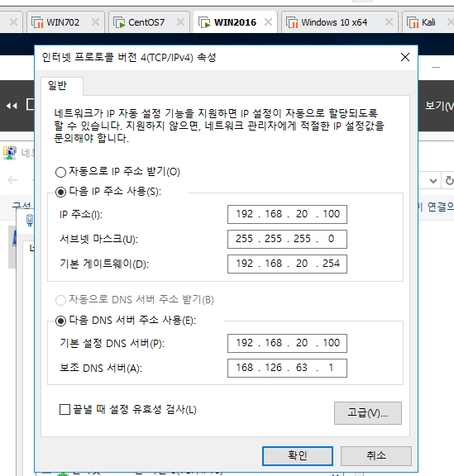Viewport: 454px width, 476px height.
Task: Switch to the WIN702 VM tab
Action: point(65,22)
